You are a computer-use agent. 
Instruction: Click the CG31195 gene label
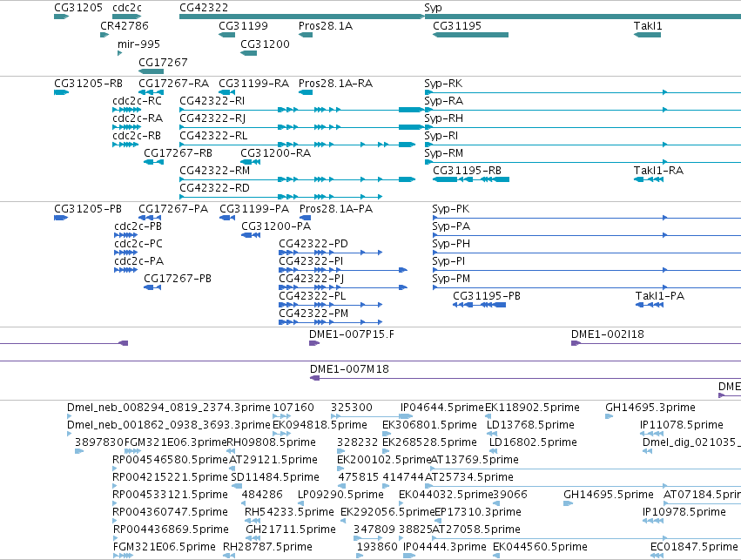pyautogui.click(x=457, y=26)
